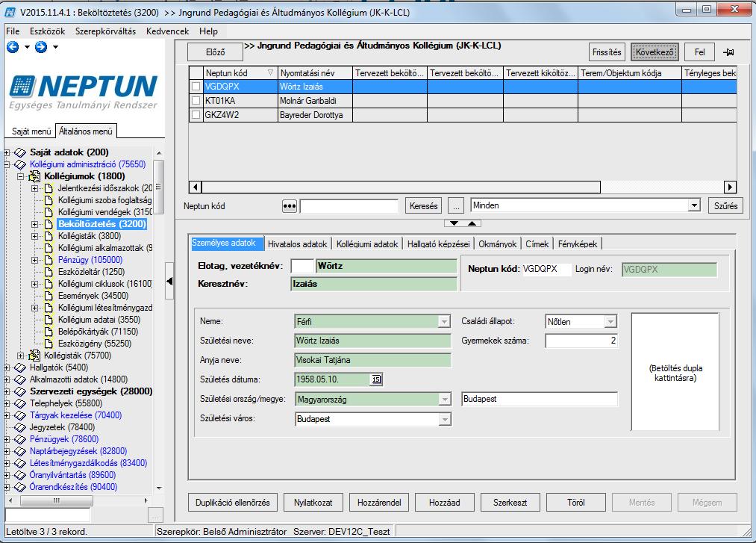The image size is (756, 543).
Task: Click the pin icon next to Fel
Action: (728, 52)
